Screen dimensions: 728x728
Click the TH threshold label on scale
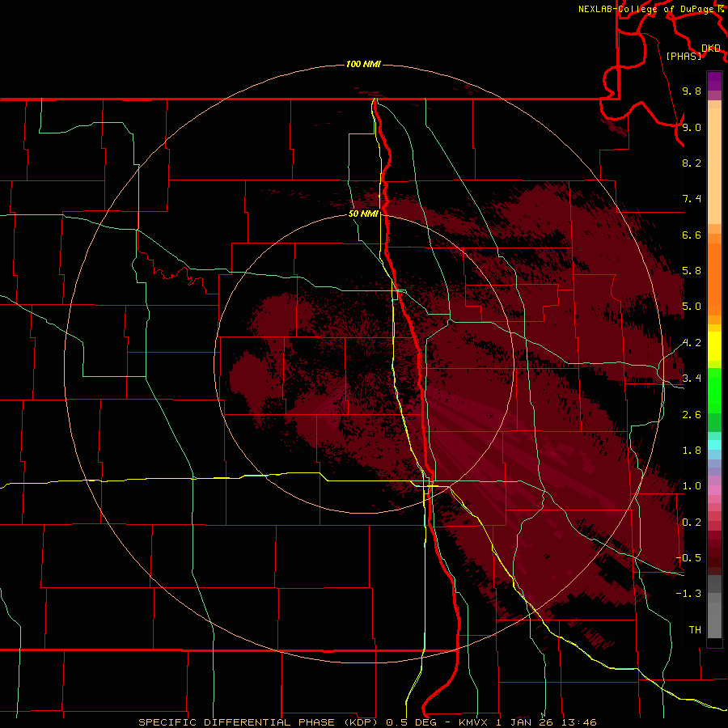(695, 630)
